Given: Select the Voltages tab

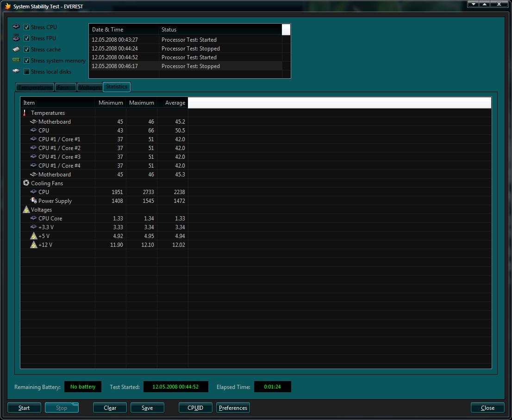Looking at the screenshot, I should click(x=90, y=87).
